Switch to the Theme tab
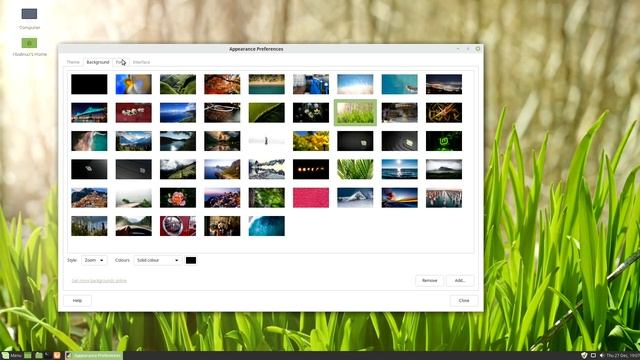 [x=73, y=62]
